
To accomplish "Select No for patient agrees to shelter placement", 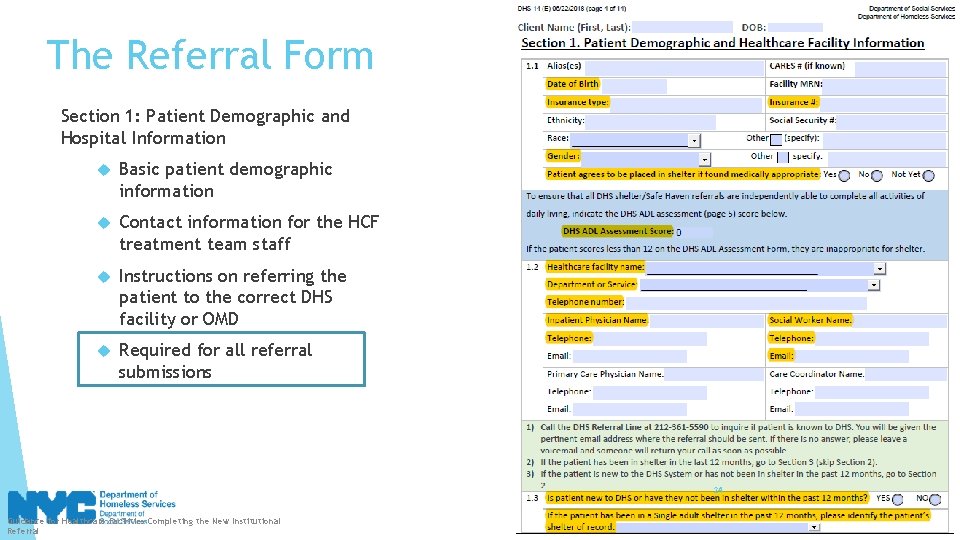I will tap(877, 176).
